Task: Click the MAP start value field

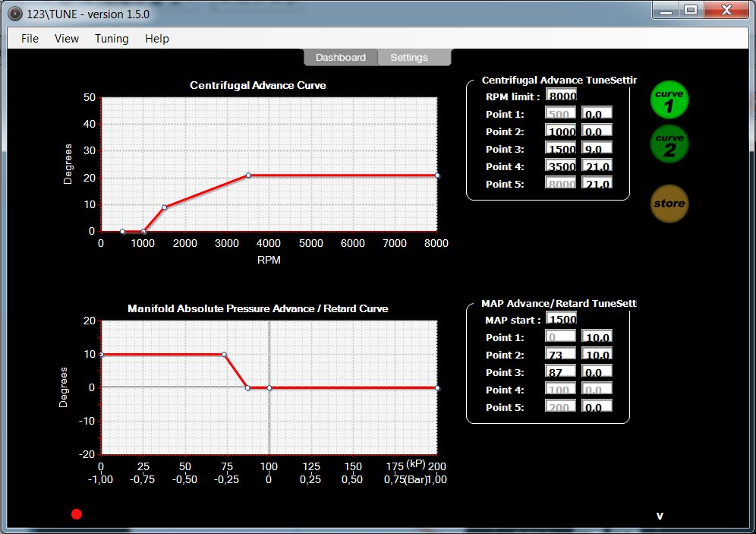Action: coord(562,320)
